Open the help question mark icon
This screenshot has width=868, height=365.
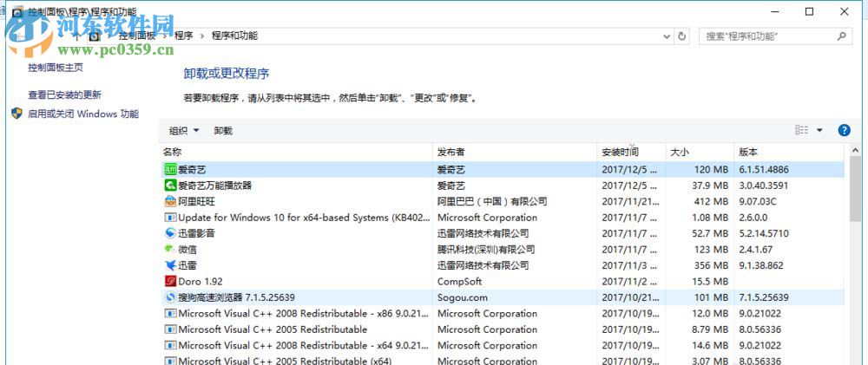tap(845, 131)
